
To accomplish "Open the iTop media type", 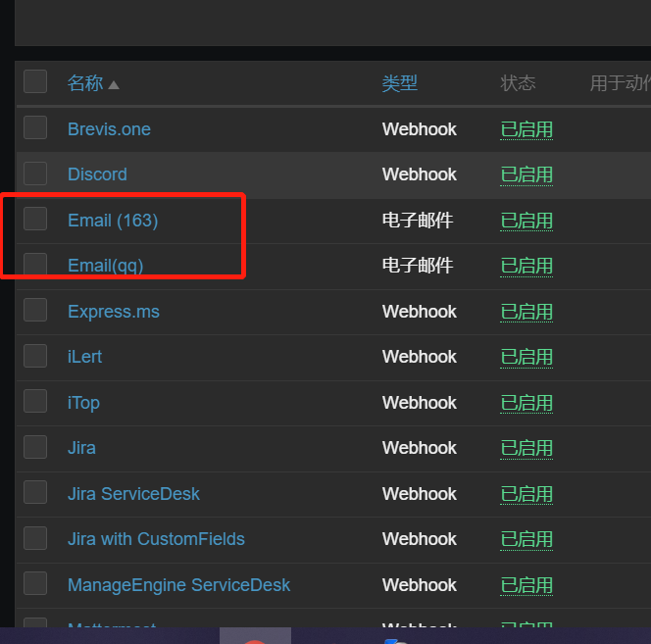I will tap(83, 403).
